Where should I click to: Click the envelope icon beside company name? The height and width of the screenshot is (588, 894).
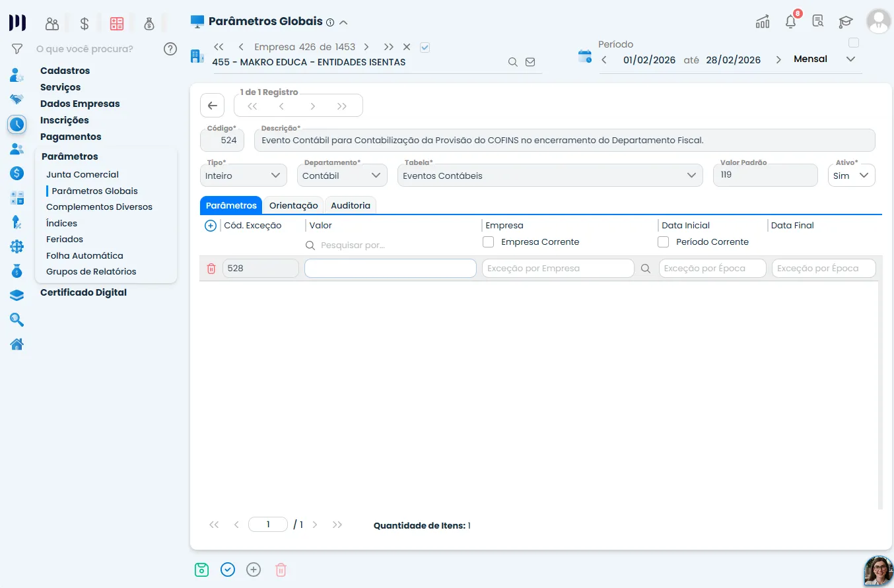(530, 62)
